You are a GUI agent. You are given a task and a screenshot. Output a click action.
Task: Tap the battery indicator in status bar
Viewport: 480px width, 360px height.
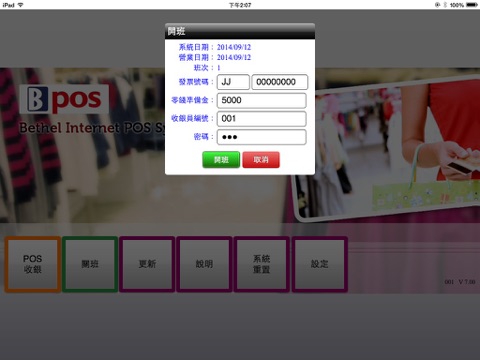[x=472, y=5]
